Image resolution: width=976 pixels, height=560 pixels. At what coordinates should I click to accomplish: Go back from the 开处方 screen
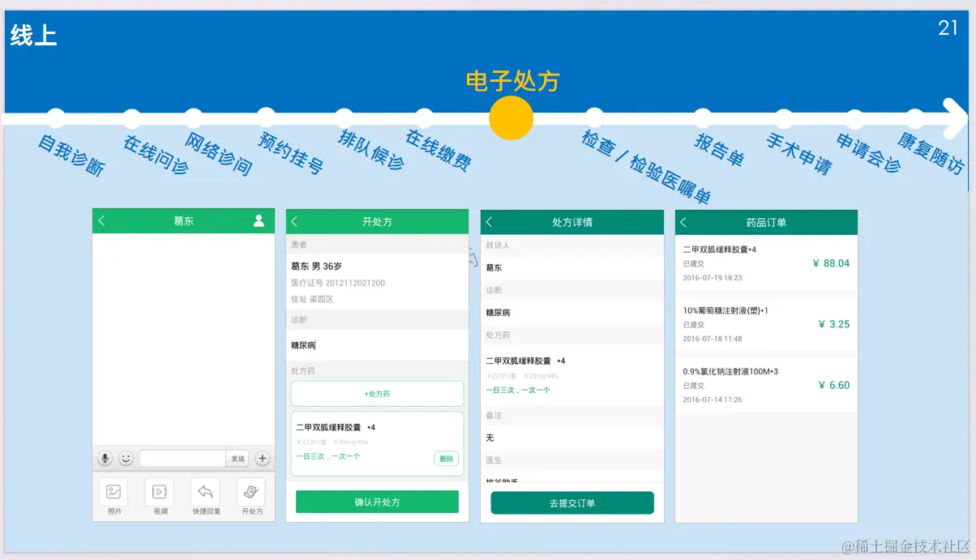(295, 221)
